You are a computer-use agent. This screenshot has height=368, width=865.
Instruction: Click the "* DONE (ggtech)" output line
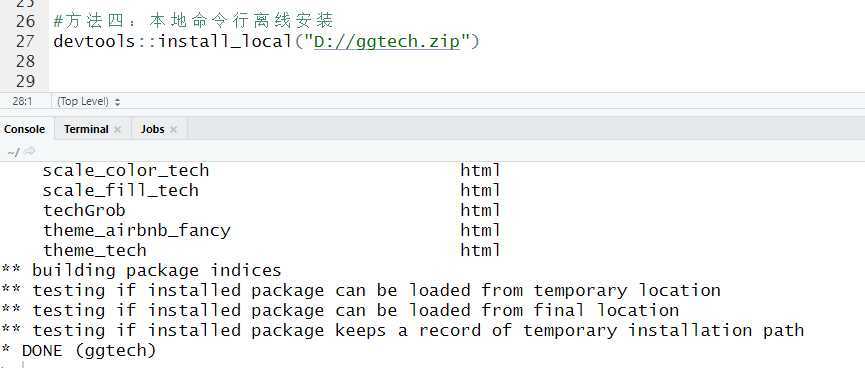point(78,350)
